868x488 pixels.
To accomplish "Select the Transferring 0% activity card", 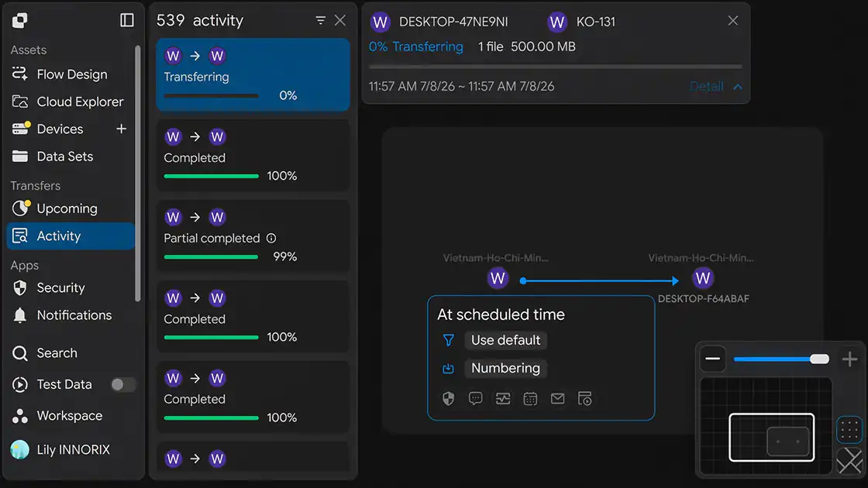I will tap(253, 74).
